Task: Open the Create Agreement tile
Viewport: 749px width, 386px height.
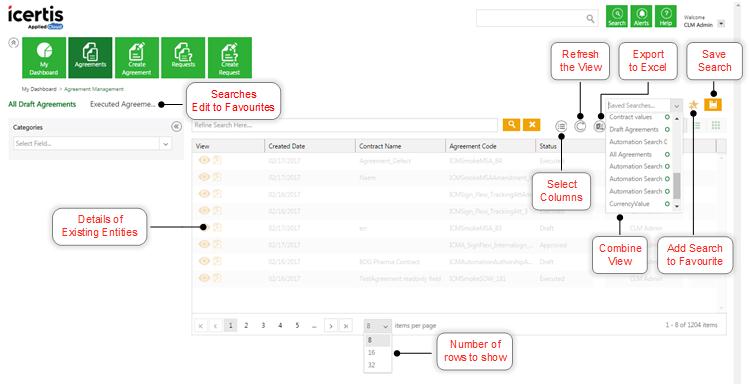Action: pos(137,58)
